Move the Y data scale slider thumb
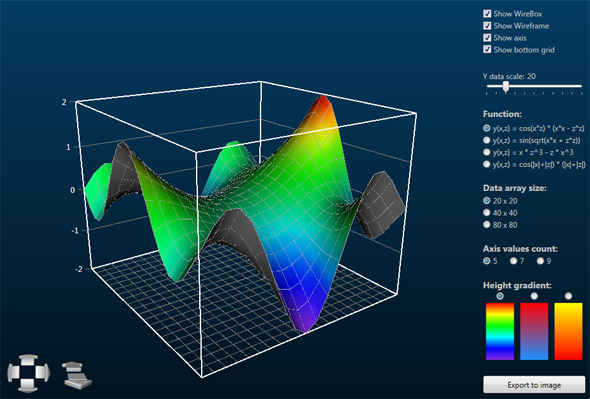 (506, 87)
